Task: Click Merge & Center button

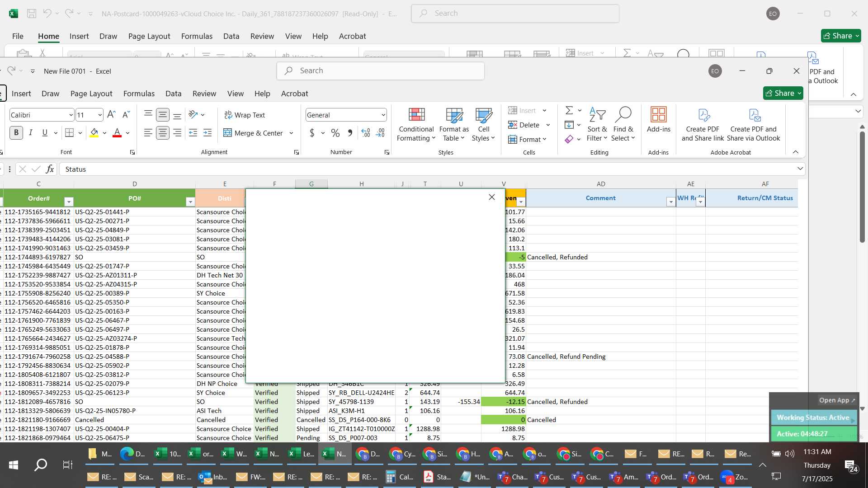Action: (253, 133)
